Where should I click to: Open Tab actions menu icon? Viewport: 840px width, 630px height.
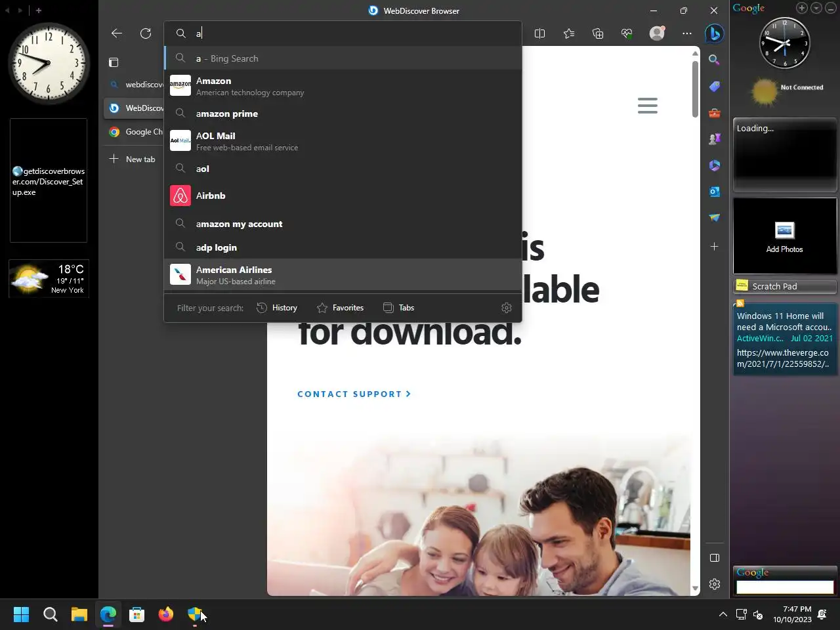(114, 62)
